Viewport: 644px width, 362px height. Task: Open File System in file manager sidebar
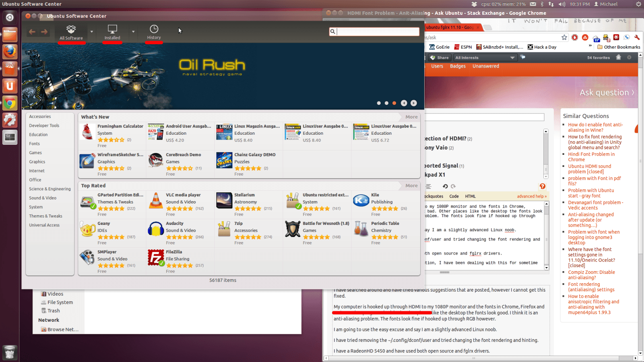57,302
